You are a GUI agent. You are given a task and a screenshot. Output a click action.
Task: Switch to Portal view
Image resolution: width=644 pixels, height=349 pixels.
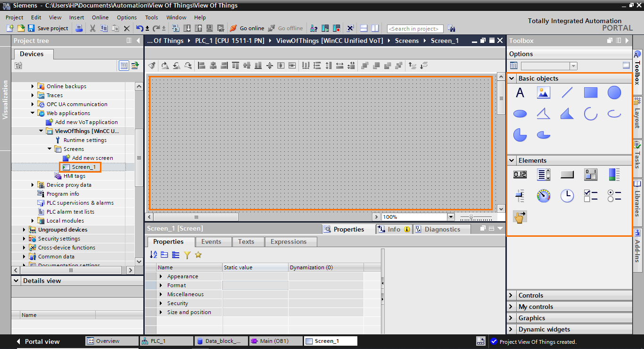pos(38,341)
